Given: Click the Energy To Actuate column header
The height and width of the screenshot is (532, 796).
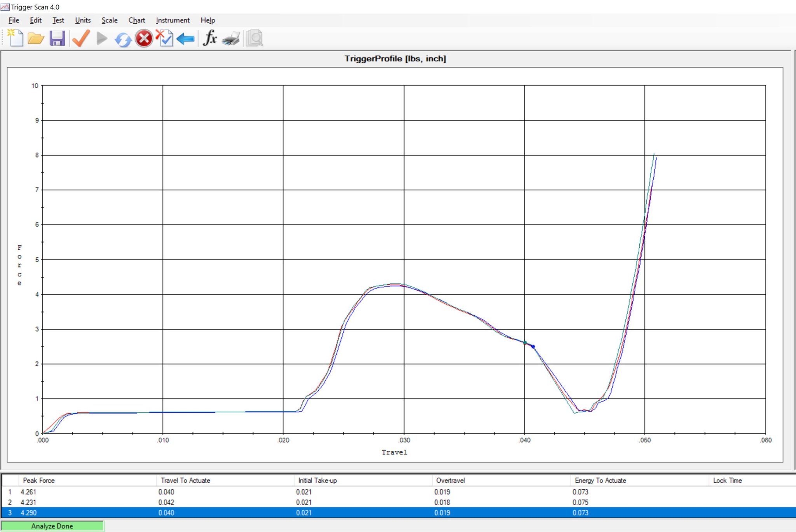Looking at the screenshot, I should point(600,480).
